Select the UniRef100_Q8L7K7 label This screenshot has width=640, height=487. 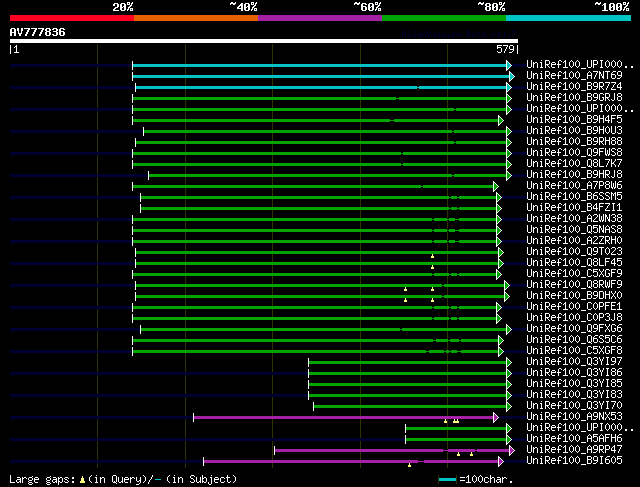(574, 164)
